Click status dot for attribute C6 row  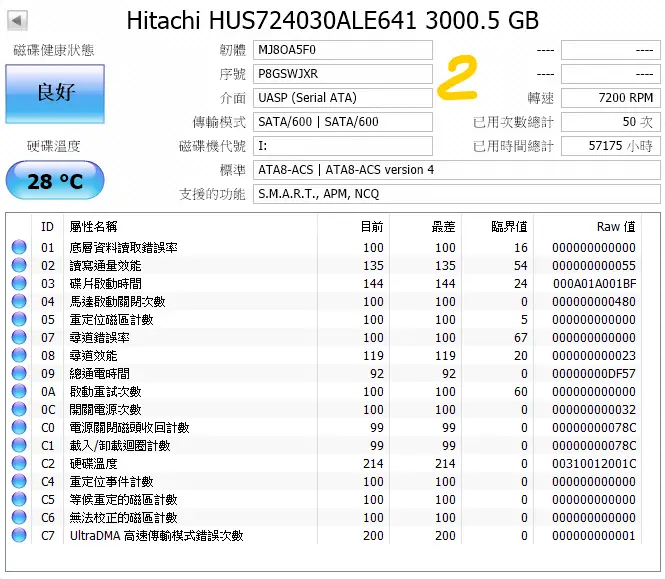point(19,517)
